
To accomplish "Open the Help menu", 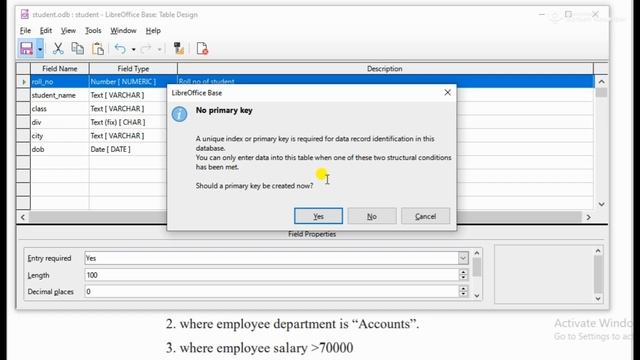I will (153, 31).
